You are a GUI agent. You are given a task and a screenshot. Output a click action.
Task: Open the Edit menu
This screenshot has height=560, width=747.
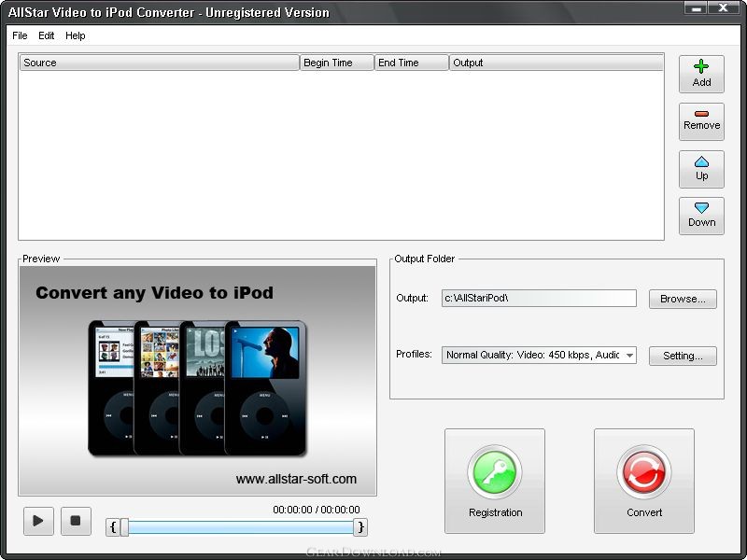pos(46,35)
